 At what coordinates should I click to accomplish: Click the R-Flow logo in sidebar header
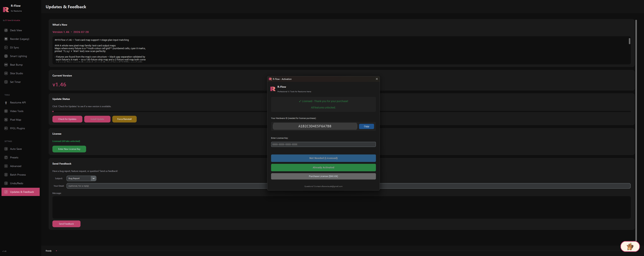(x=6, y=10)
